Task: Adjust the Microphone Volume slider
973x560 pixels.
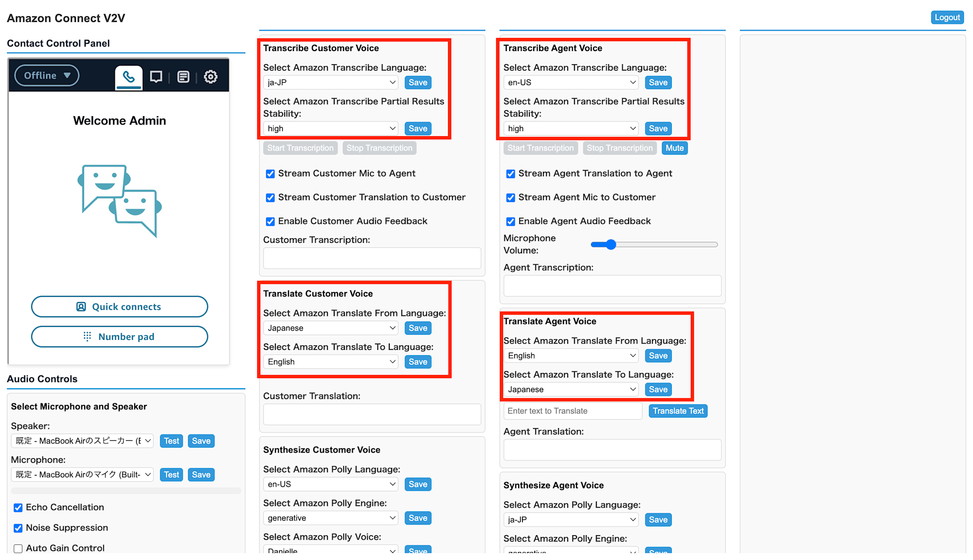Action: coord(611,245)
